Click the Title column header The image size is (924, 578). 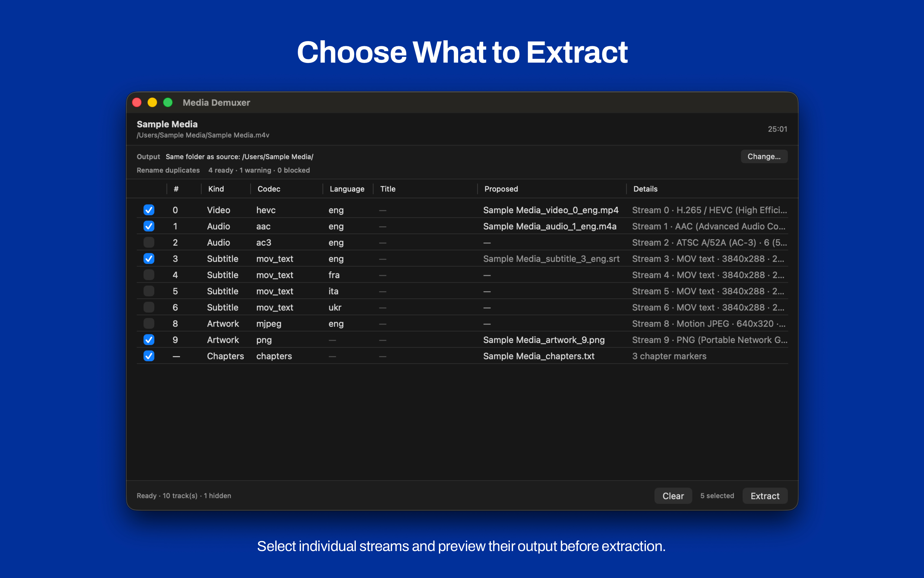388,189
